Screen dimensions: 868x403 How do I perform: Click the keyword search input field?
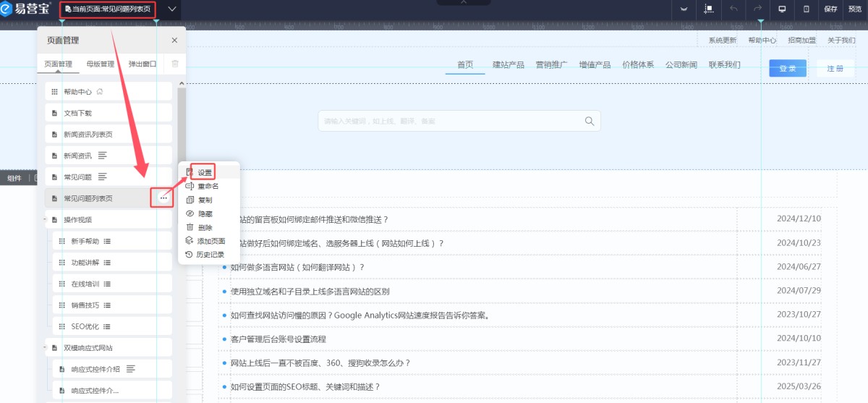(448, 121)
